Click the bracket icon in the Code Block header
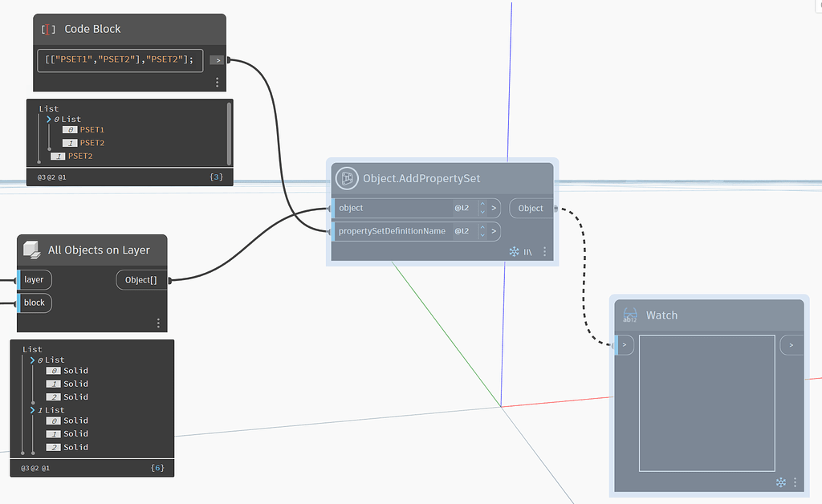Screen dimensions: 822x504 (x=47, y=30)
